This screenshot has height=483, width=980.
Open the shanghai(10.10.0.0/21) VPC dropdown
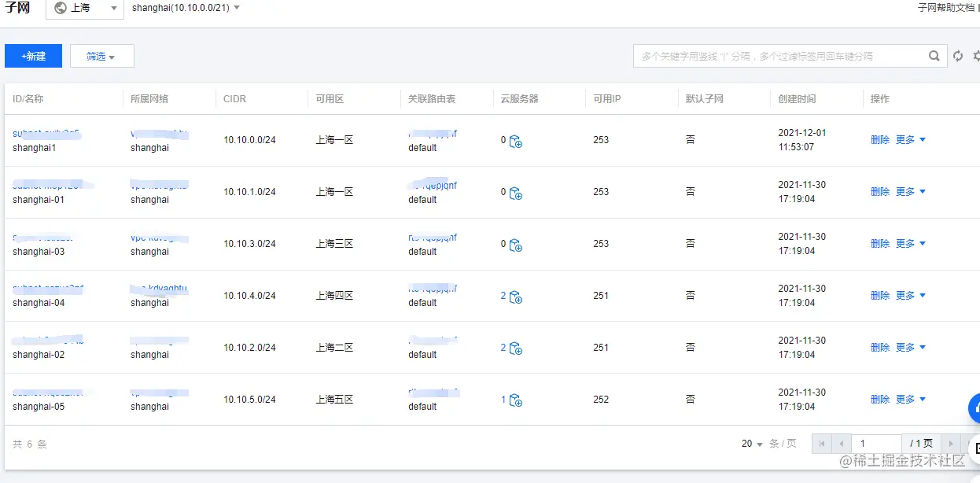186,8
